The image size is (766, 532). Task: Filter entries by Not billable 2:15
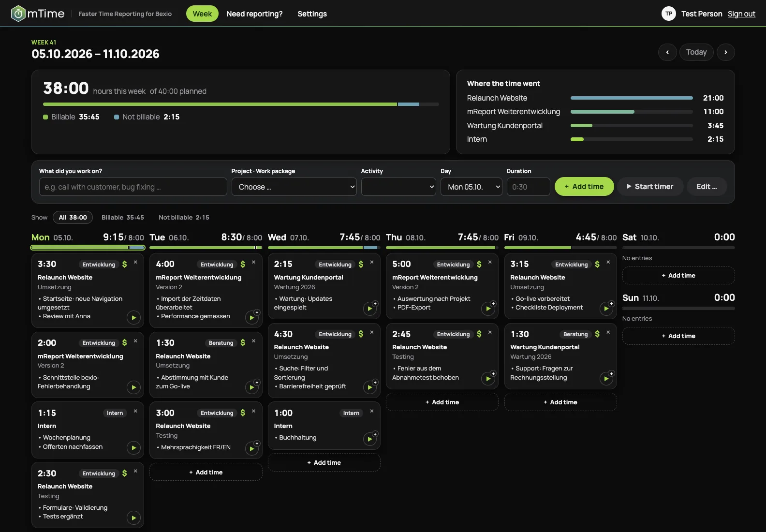(x=184, y=218)
